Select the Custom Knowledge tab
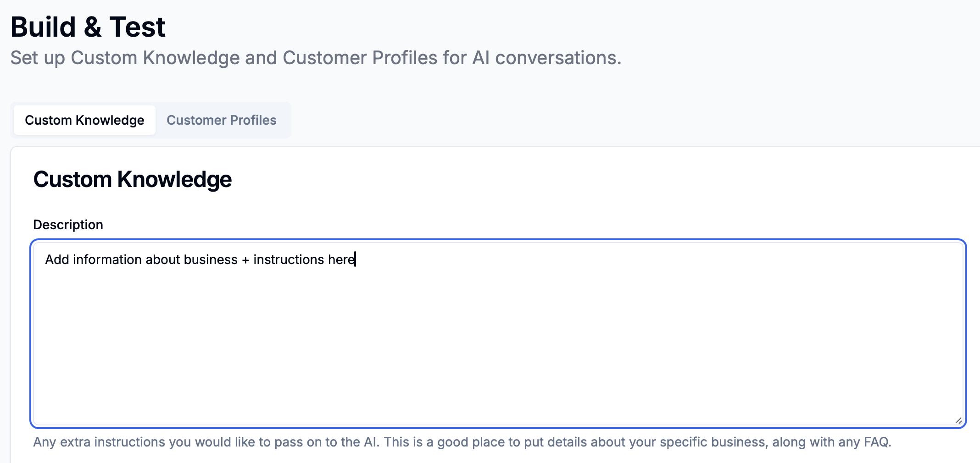Screen dimensions: 980x463 84,120
